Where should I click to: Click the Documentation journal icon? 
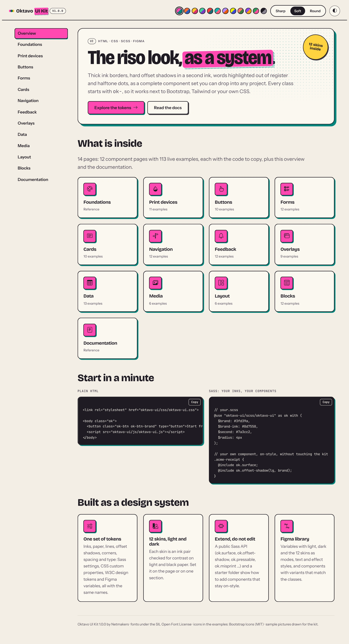90,330
